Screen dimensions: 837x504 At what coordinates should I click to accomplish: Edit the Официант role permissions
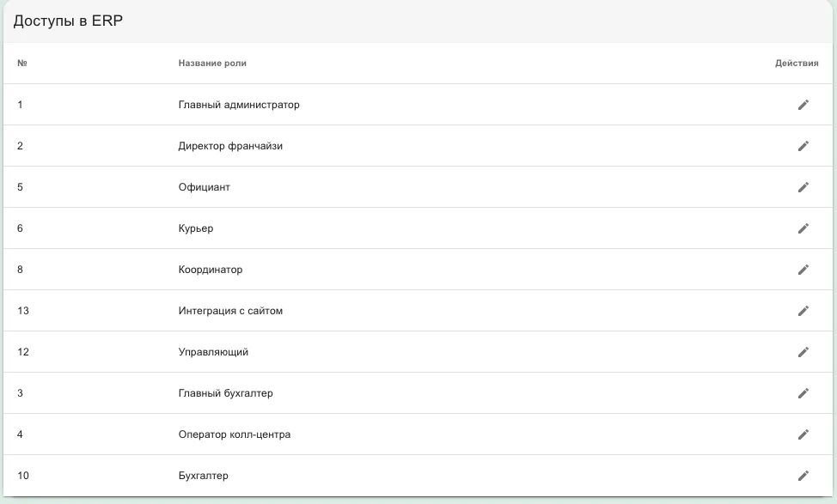coord(803,187)
